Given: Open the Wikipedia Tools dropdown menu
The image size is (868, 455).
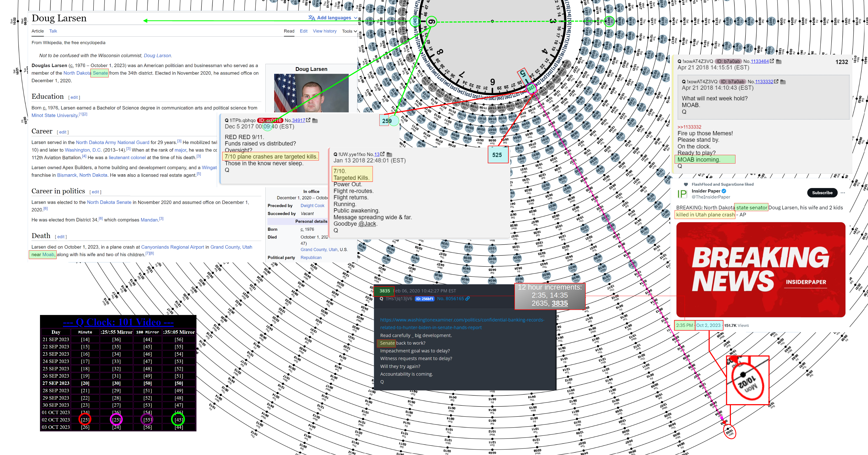Looking at the screenshot, I should (349, 31).
